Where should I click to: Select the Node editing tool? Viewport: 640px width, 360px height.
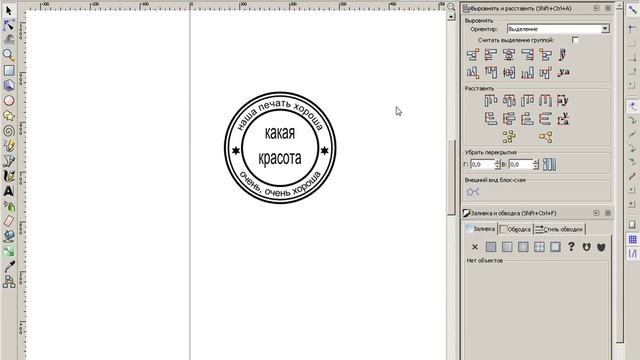(9, 25)
